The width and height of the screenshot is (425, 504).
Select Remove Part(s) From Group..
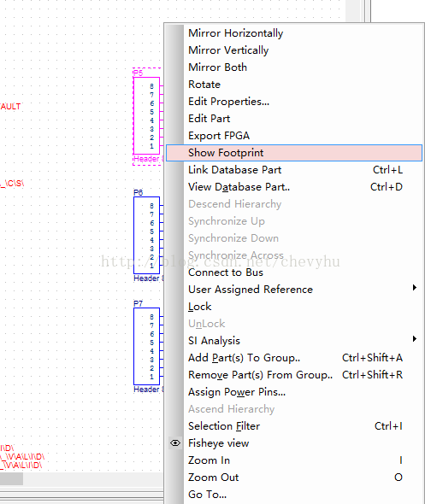click(x=294, y=375)
